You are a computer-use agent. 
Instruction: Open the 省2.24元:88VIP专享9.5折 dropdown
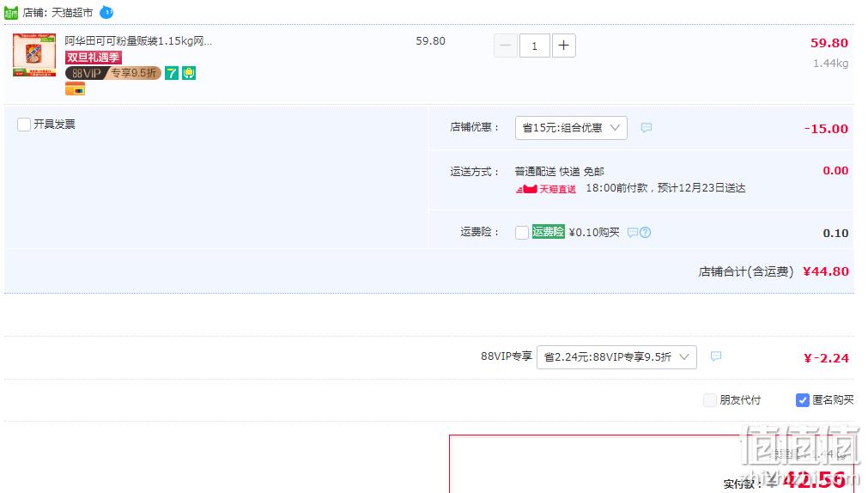[x=616, y=356]
